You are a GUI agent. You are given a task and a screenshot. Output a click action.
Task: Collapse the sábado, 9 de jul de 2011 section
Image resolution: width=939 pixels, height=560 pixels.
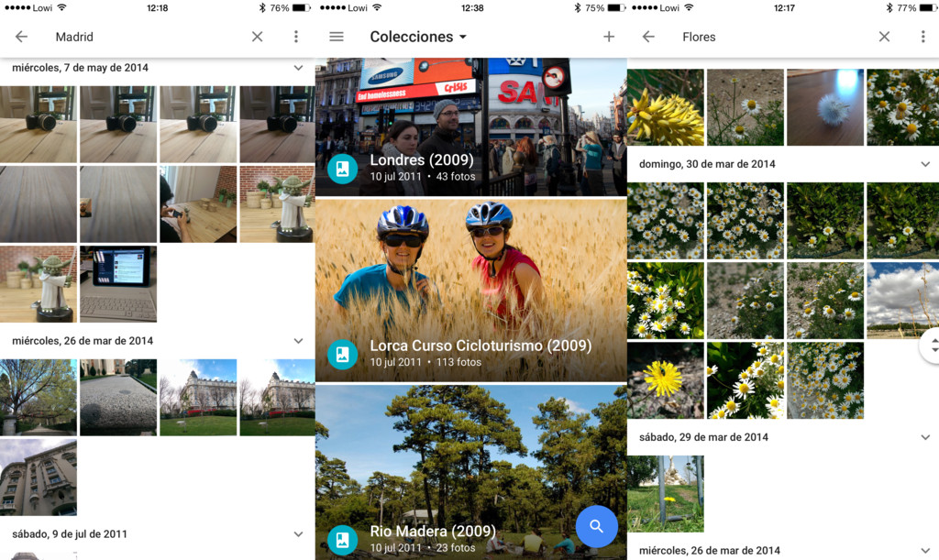[x=298, y=533]
